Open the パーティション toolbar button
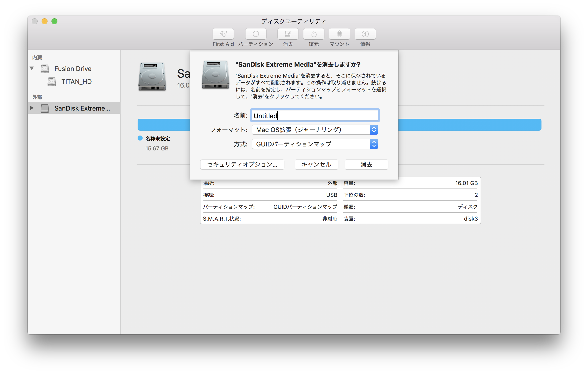Viewport: 588px width, 374px height. coord(256,34)
